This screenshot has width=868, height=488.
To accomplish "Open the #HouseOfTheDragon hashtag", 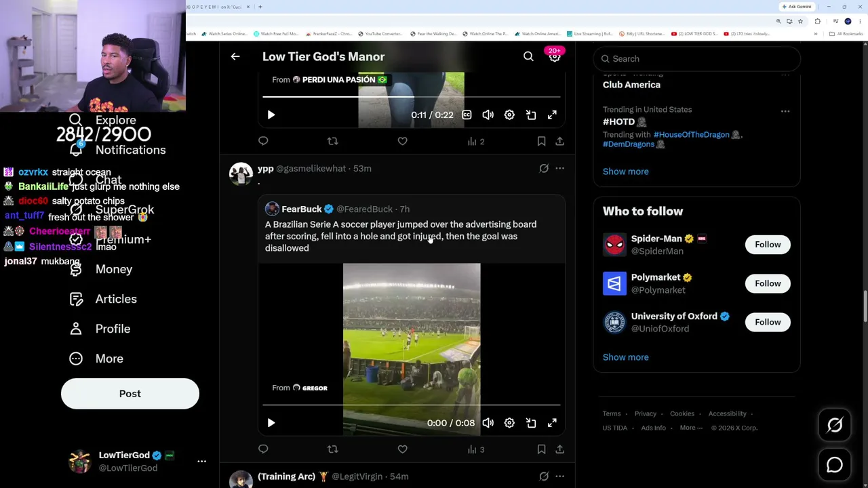I will coord(691,135).
